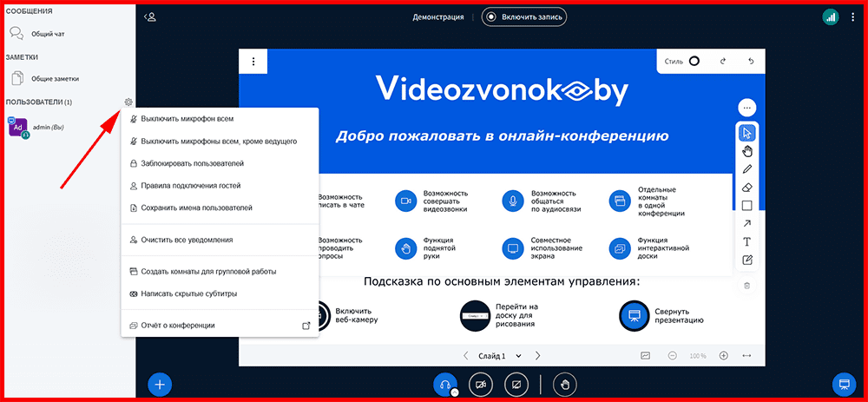Select Очистить все уведомления

pyautogui.click(x=220, y=240)
